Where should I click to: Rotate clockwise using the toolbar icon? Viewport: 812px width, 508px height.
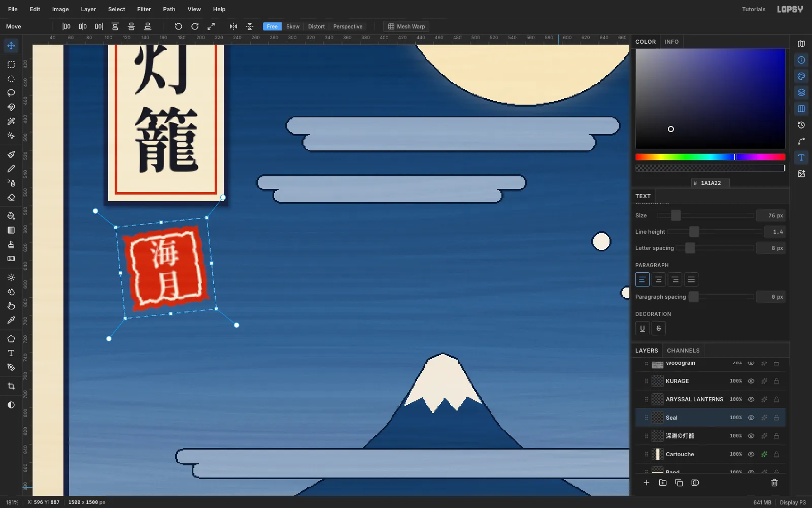(x=195, y=26)
